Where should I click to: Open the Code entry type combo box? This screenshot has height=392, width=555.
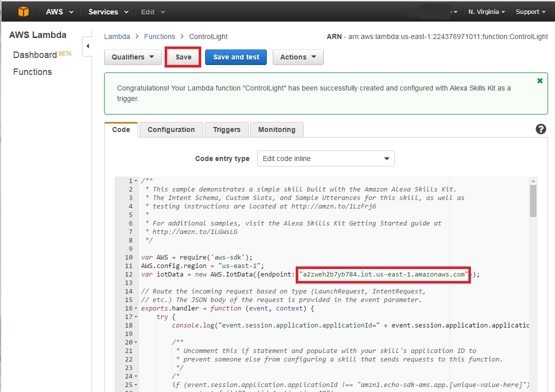[326, 158]
